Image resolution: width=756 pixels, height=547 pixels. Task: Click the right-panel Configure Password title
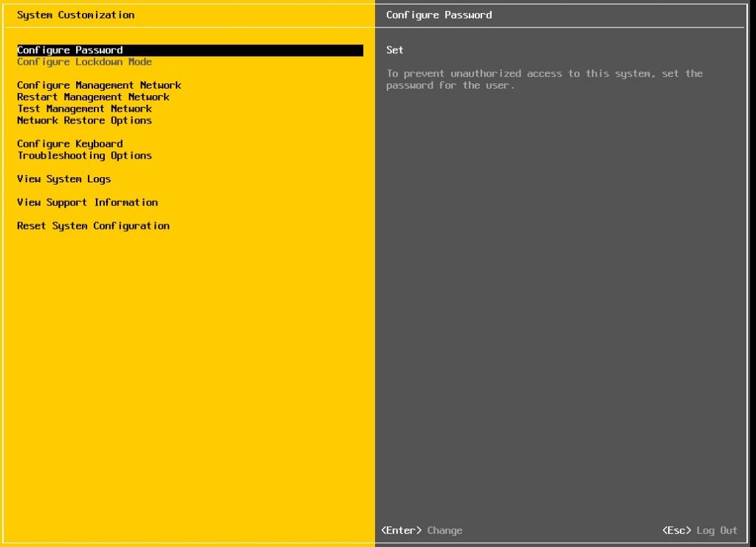point(439,15)
